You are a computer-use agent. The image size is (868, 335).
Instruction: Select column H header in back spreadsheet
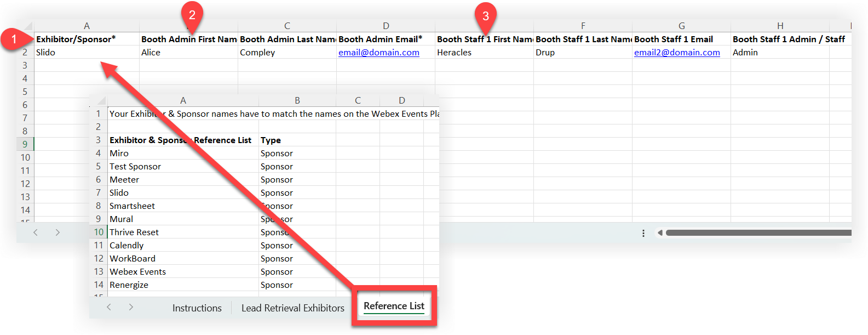[x=780, y=26]
